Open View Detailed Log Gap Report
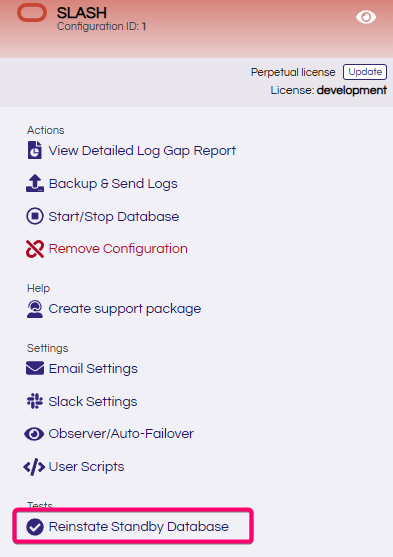 [142, 151]
